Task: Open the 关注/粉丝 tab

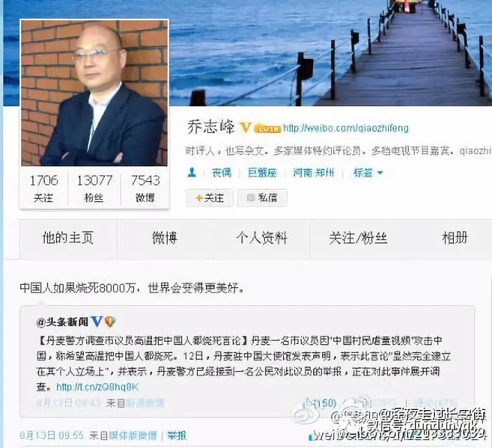Action: (358, 239)
